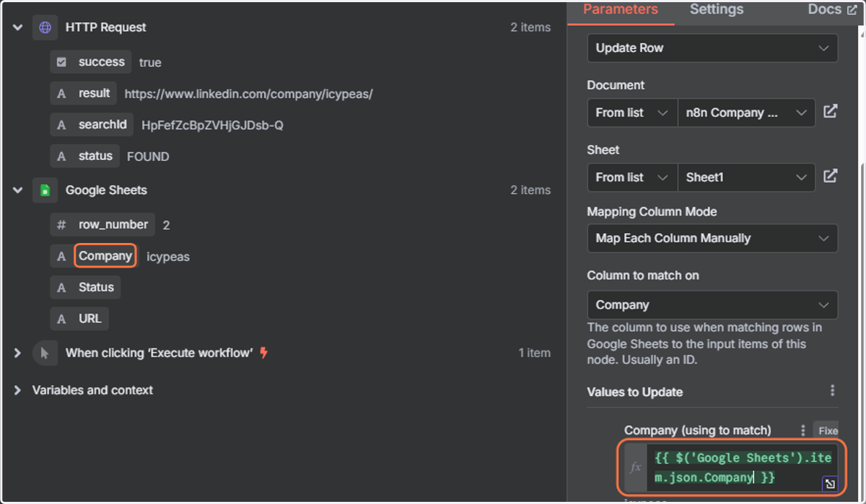Click the string type icon beside status
This screenshot has height=504, width=866.
point(61,156)
